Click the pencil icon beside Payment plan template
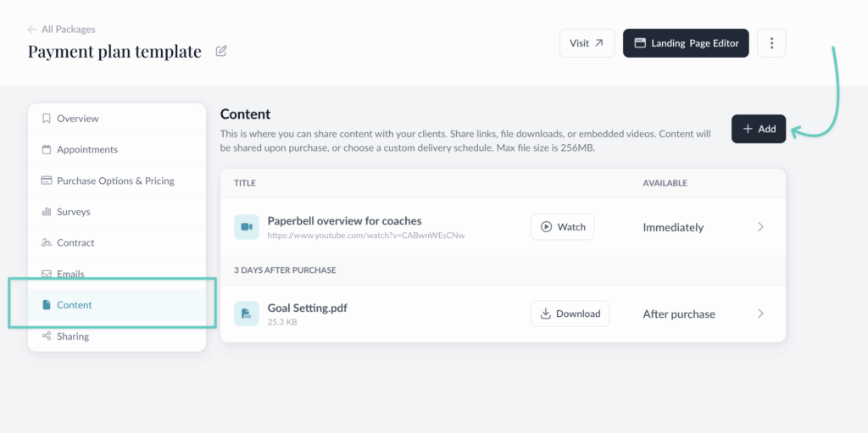 pyautogui.click(x=221, y=51)
